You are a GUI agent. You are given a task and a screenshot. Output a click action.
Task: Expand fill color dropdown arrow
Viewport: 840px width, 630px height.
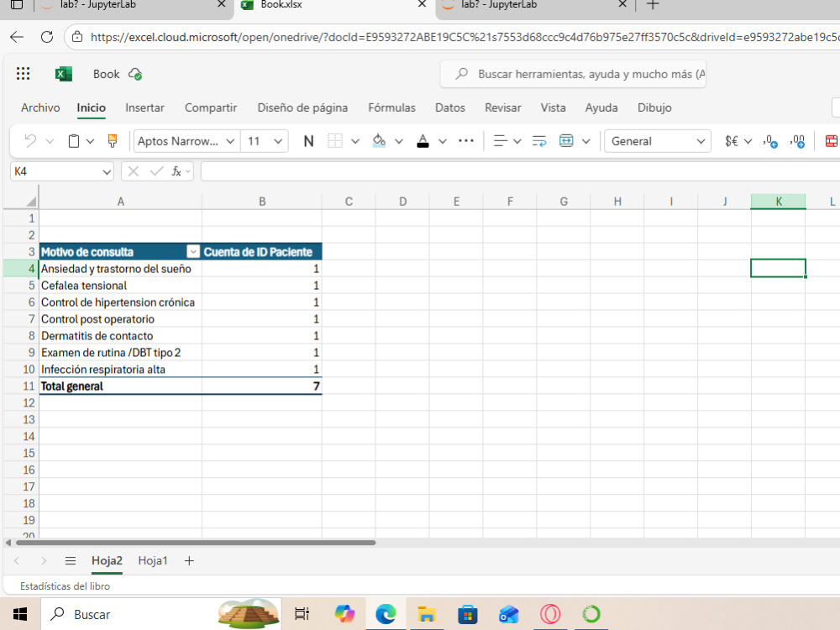tap(398, 141)
